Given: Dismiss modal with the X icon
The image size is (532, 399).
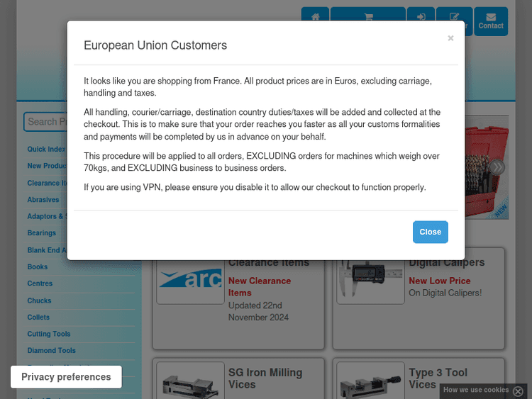Looking at the screenshot, I should [x=450, y=38].
